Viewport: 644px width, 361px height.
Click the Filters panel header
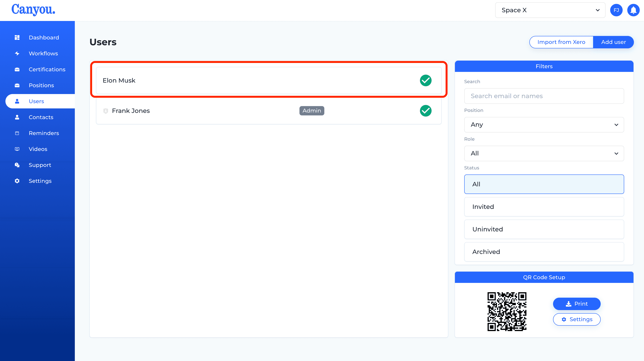click(x=544, y=66)
